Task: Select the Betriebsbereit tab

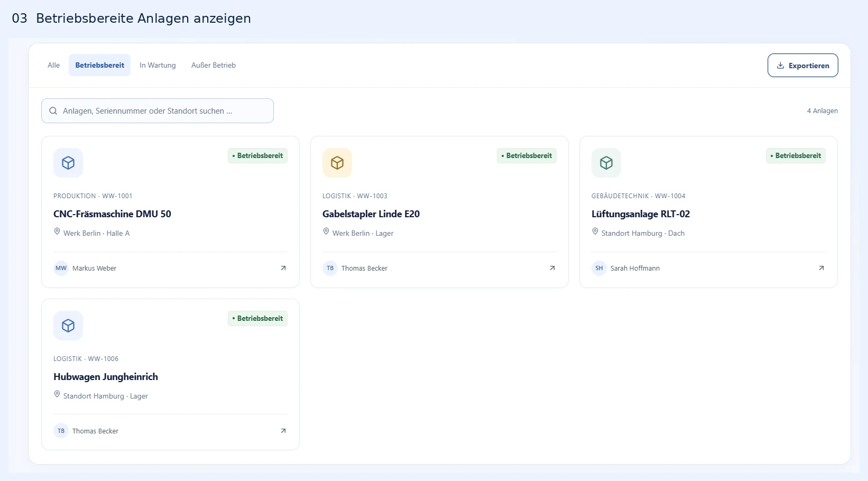Action: (x=100, y=65)
